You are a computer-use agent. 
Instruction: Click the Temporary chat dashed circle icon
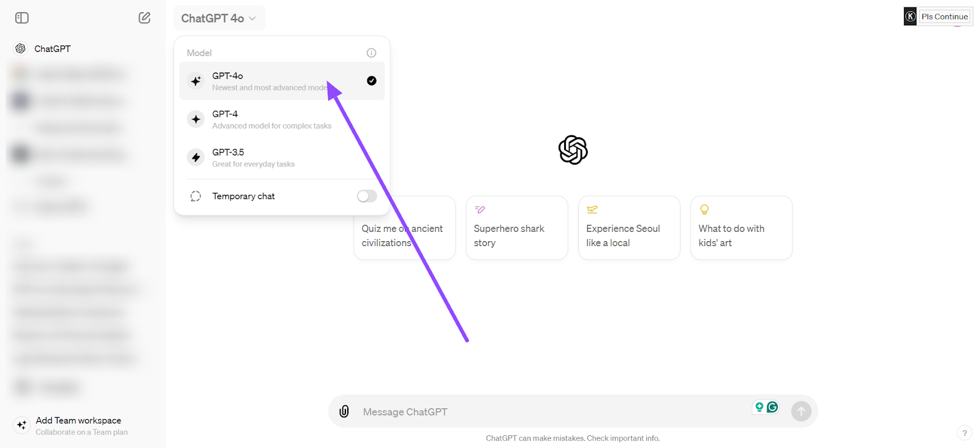[196, 196]
